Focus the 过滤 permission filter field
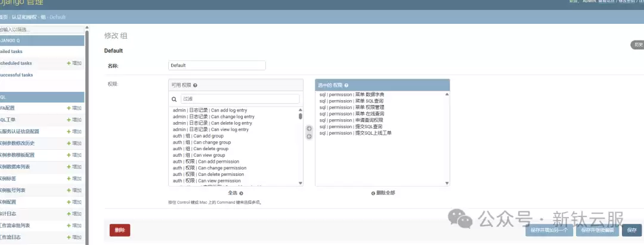This screenshot has height=245, width=644. [240, 99]
